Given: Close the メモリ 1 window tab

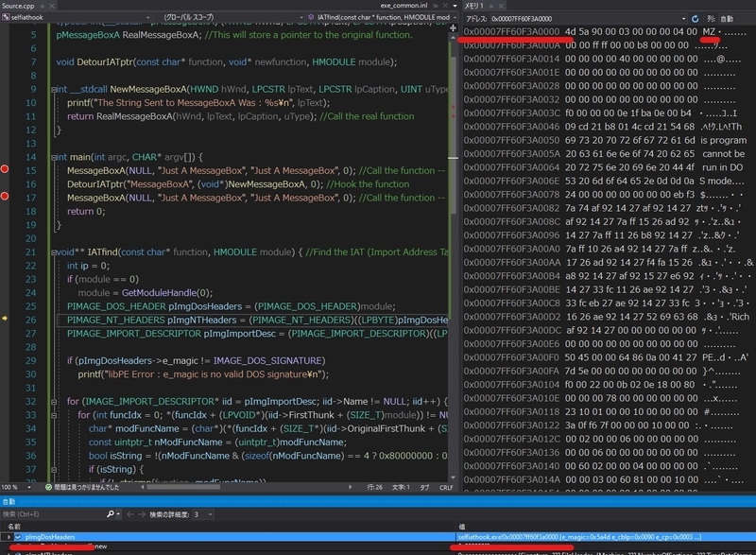Looking at the screenshot, I should point(501,6).
